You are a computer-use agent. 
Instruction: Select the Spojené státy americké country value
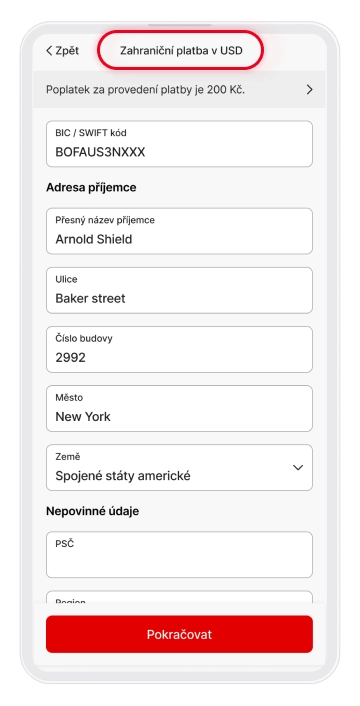123,475
